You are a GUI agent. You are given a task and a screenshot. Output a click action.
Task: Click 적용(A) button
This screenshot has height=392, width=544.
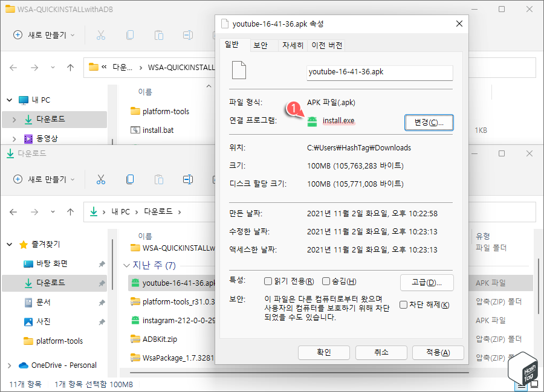pyautogui.click(x=438, y=353)
